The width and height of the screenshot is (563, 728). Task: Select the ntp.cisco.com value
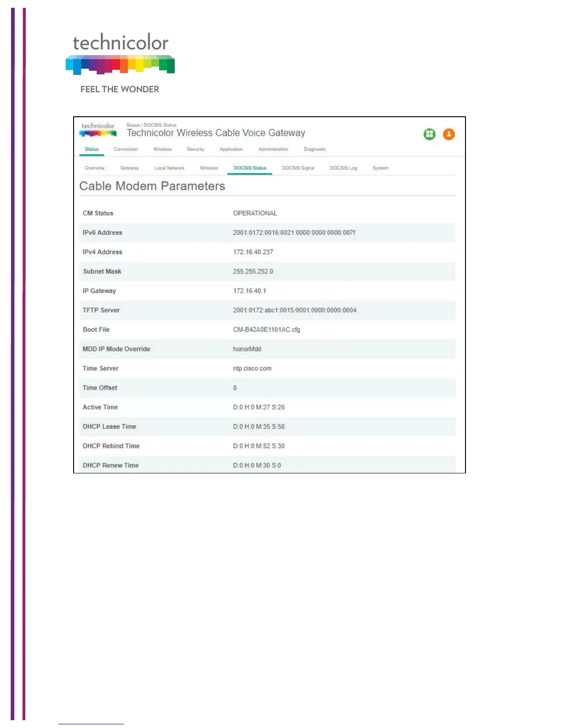[x=252, y=368]
